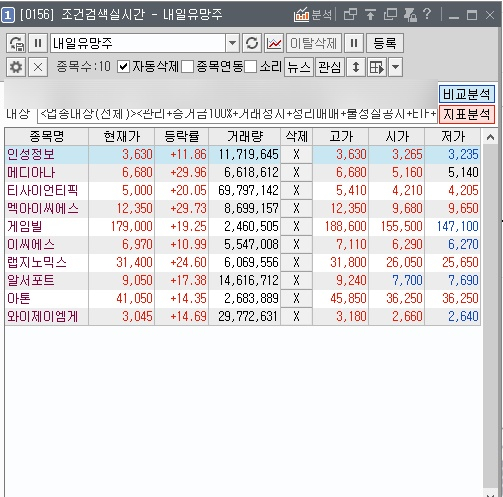Screen dimensions: 503x497
Task: Open the red line chart icon
Action: pos(274,43)
